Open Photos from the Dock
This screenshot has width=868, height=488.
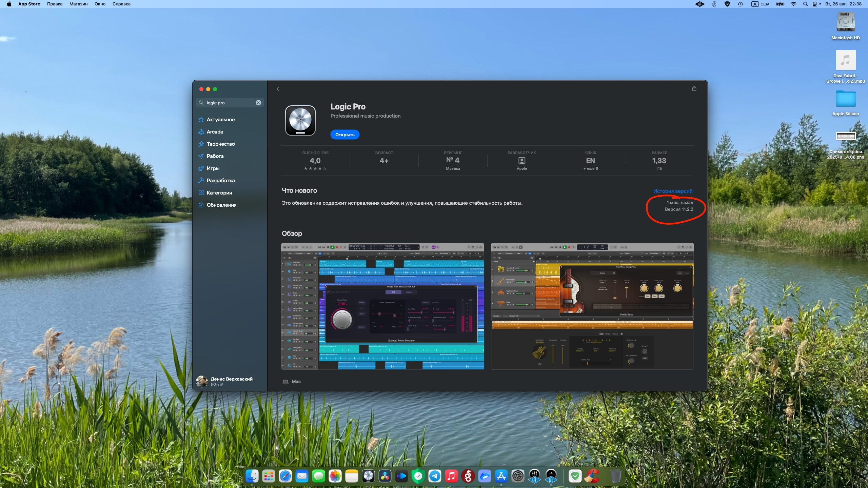point(335,476)
